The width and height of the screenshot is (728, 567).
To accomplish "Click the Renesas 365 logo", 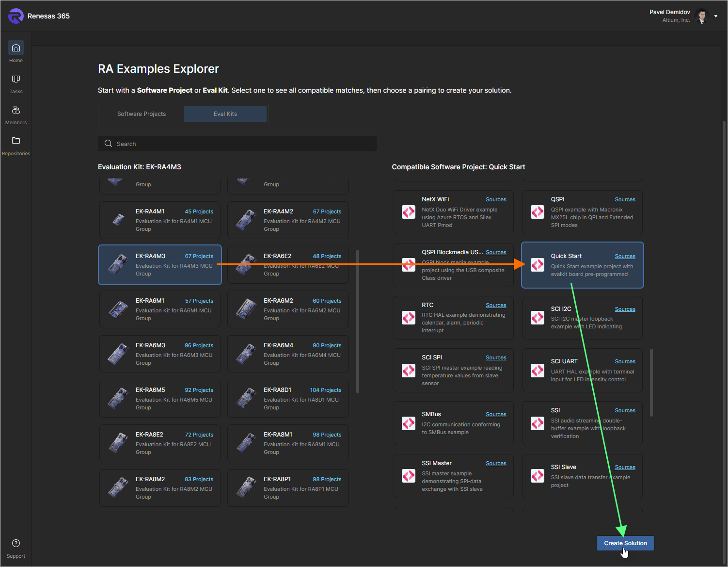I will pyautogui.click(x=16, y=16).
